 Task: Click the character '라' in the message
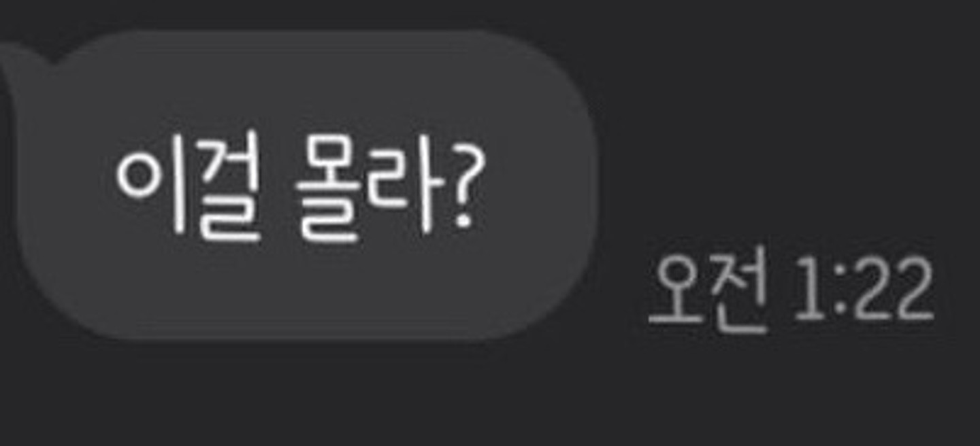404,186
